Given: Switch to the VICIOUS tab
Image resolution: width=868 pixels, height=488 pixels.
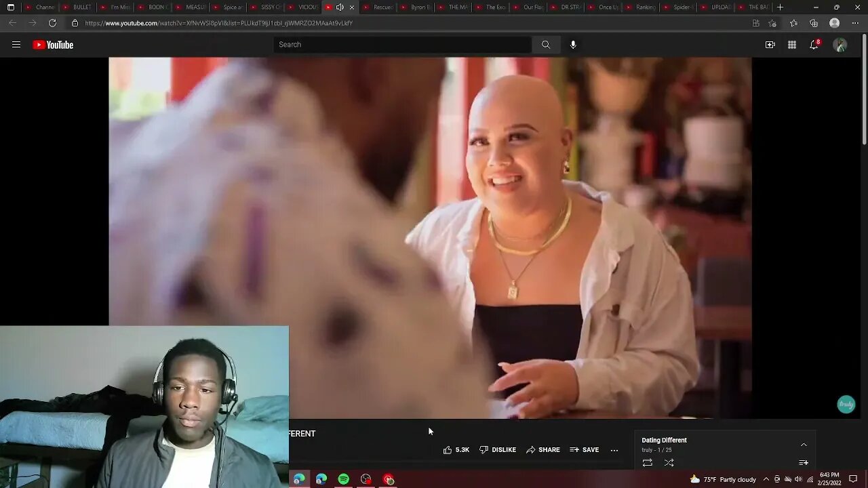Looking at the screenshot, I should click(303, 7).
